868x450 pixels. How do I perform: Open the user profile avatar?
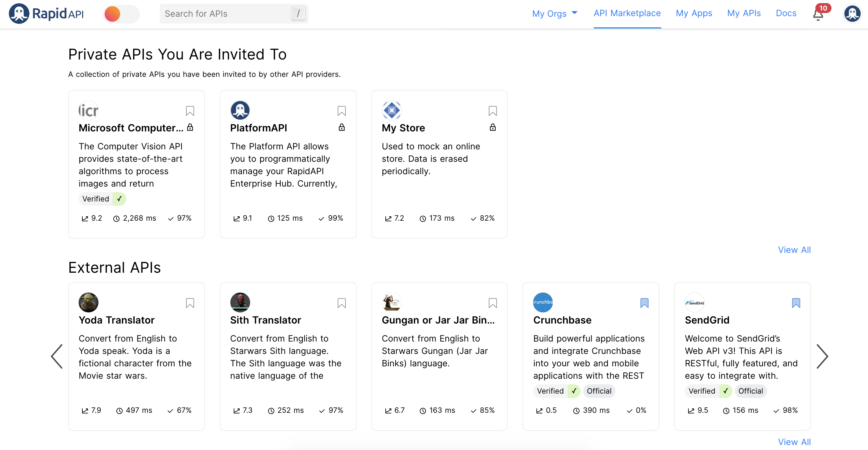click(852, 14)
